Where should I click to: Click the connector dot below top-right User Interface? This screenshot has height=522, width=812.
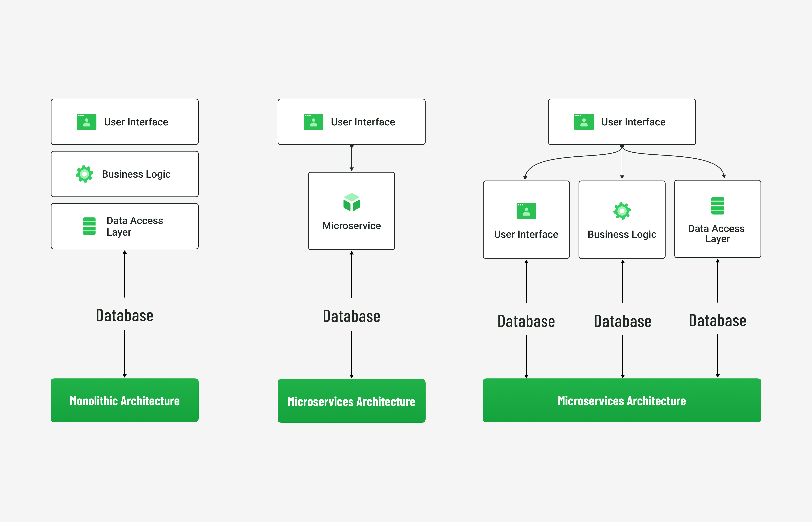click(x=622, y=146)
